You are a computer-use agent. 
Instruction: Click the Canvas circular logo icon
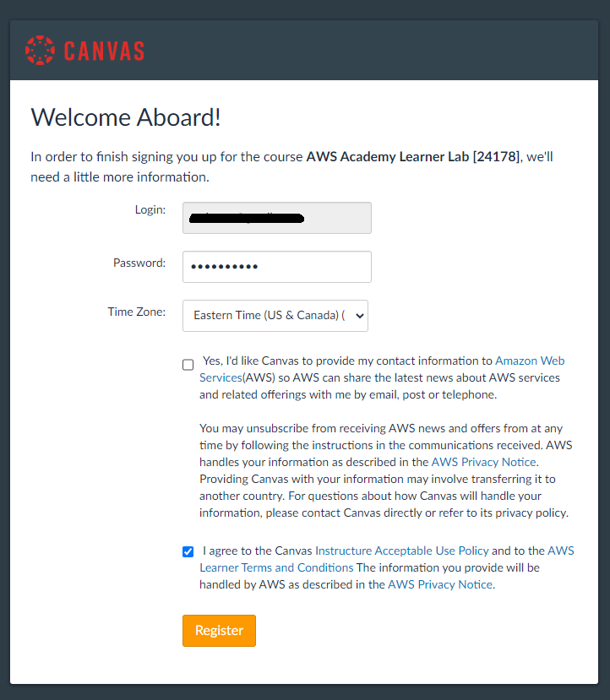40,50
